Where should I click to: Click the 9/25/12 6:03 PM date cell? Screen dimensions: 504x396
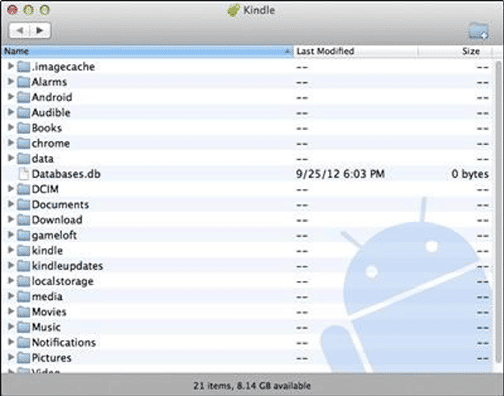(x=340, y=174)
